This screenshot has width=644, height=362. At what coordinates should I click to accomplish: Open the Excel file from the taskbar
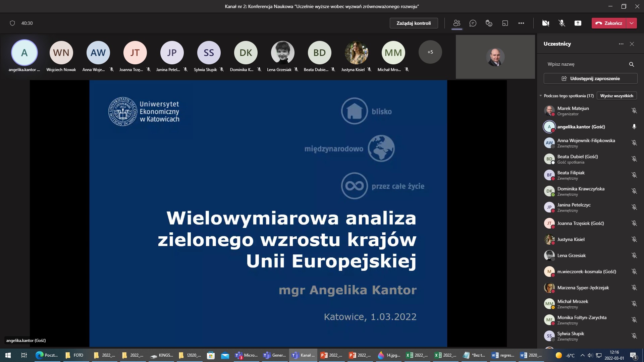(417, 355)
